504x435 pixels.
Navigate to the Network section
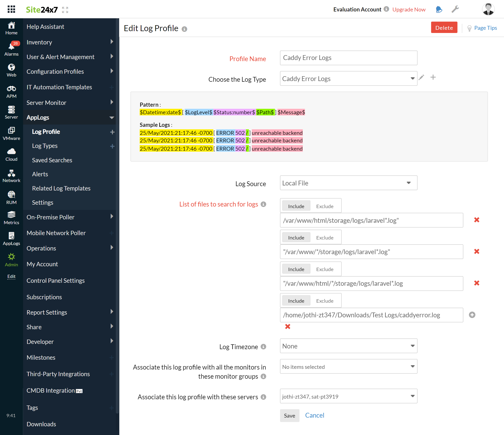11,176
